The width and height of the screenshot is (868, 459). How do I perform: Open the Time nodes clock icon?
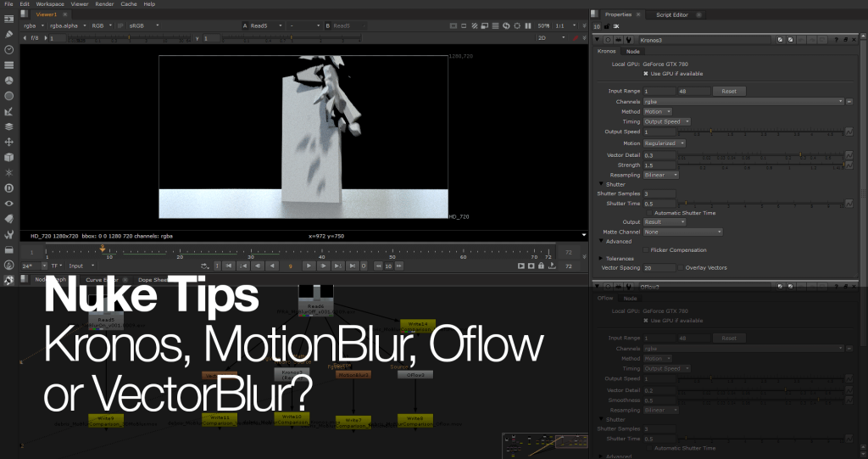(x=8, y=49)
